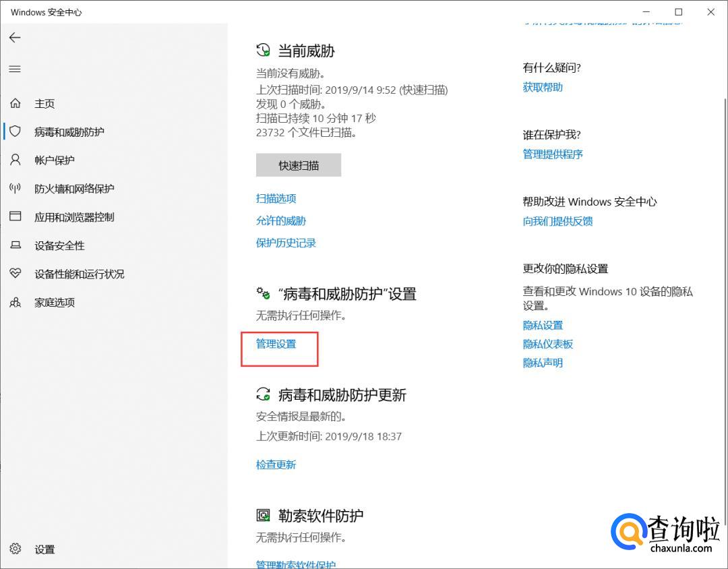The image size is (728, 569).
Task: Open the 管理提供程序 link
Action: (553, 154)
